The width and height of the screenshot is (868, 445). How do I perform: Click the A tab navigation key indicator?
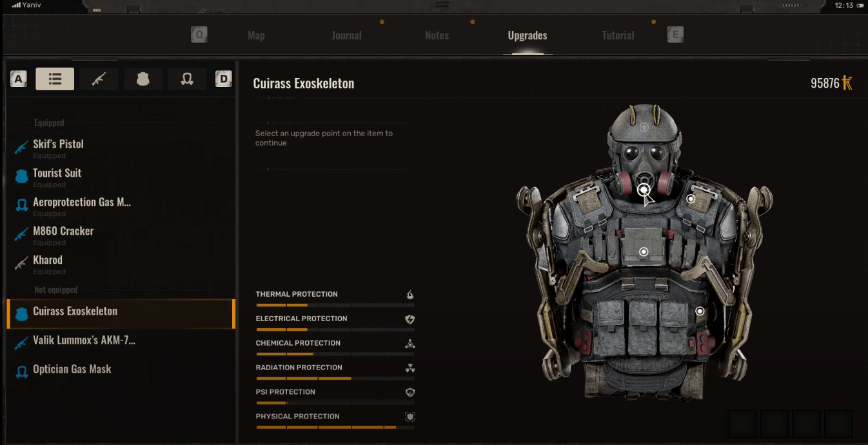(x=18, y=79)
